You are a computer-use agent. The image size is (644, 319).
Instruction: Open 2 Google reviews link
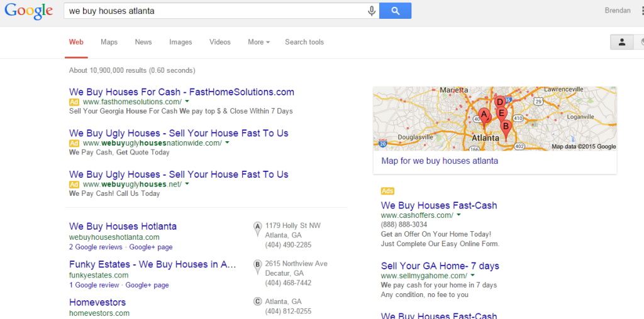96,247
